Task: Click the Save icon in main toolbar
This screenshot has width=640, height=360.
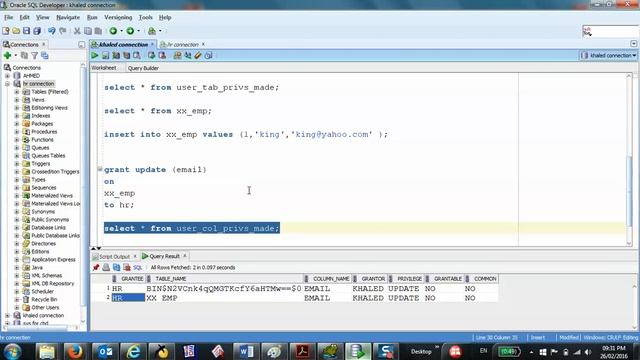Action: point(27,31)
